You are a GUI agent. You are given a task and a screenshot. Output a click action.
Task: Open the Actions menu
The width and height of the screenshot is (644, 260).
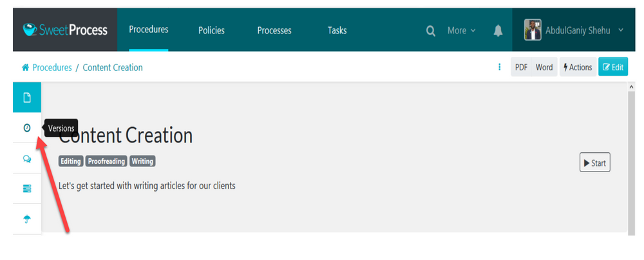(x=578, y=67)
